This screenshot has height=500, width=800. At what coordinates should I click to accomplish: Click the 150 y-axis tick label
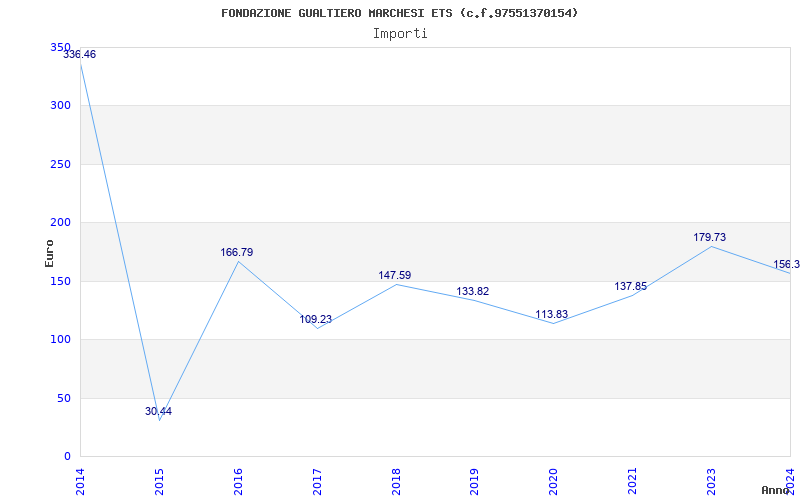pyautogui.click(x=60, y=281)
